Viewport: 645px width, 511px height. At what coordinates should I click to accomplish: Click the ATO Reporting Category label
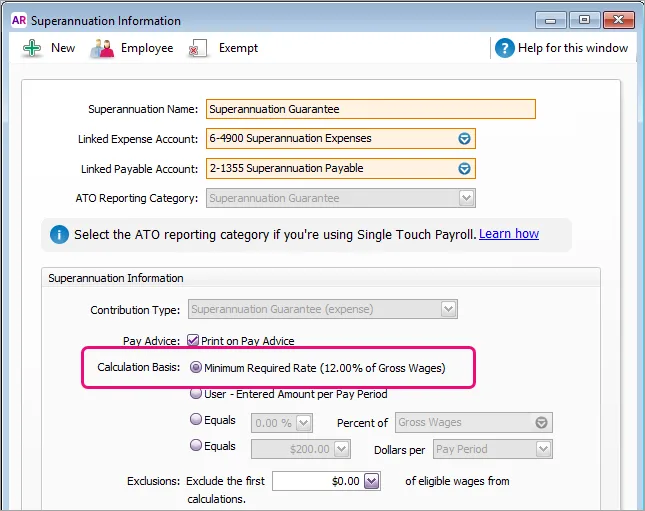pos(137,198)
